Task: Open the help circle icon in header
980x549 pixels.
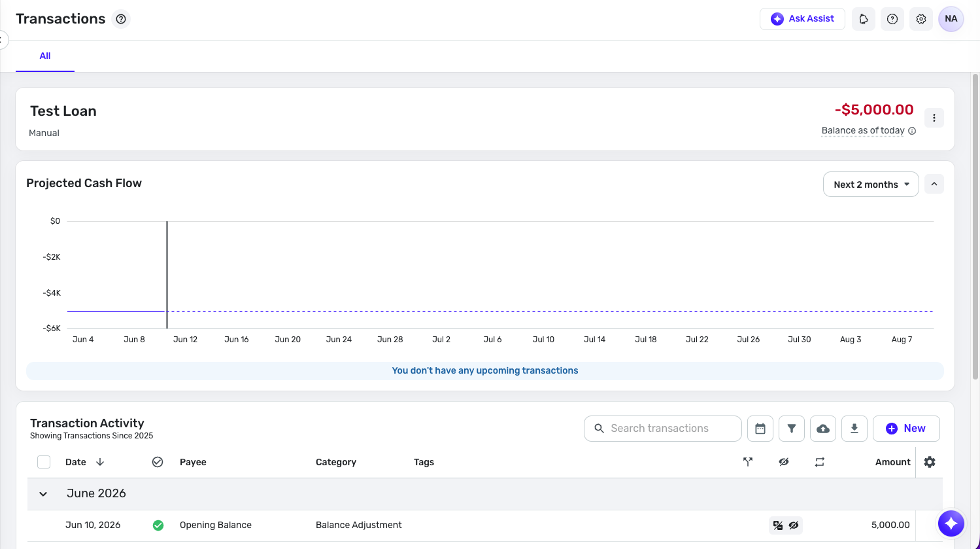Action: [892, 19]
